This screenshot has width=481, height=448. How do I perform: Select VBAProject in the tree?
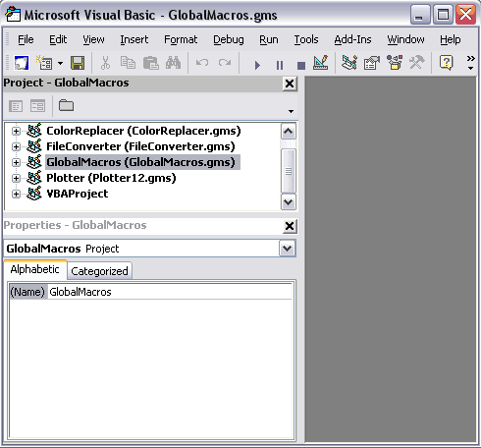pos(78,194)
